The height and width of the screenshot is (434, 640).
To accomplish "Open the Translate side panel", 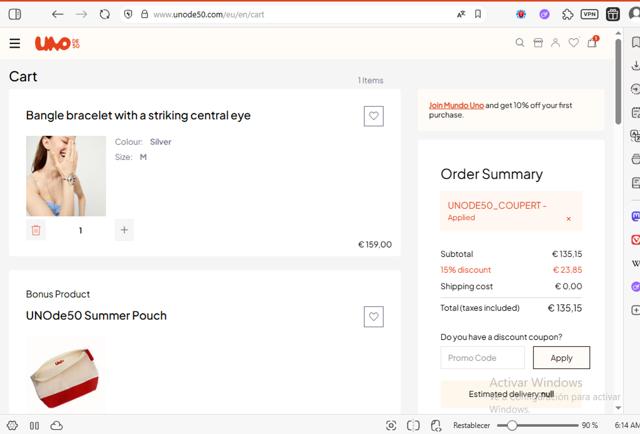I will click(x=636, y=136).
